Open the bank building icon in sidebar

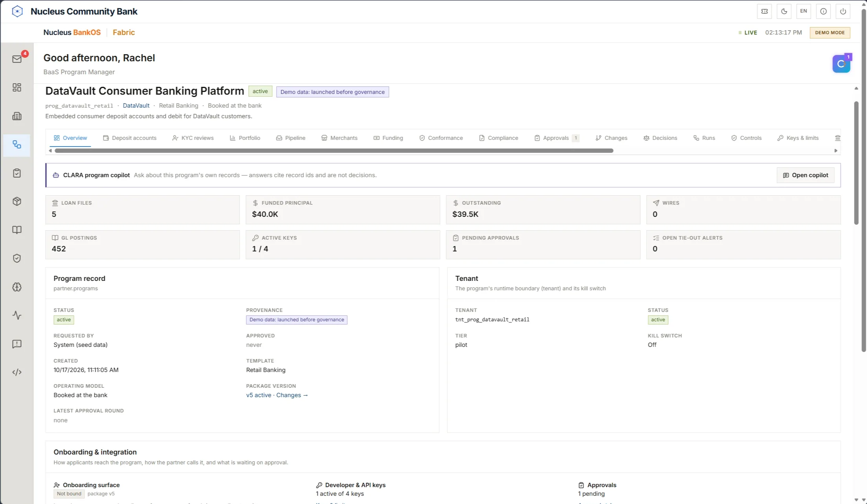coord(17,116)
